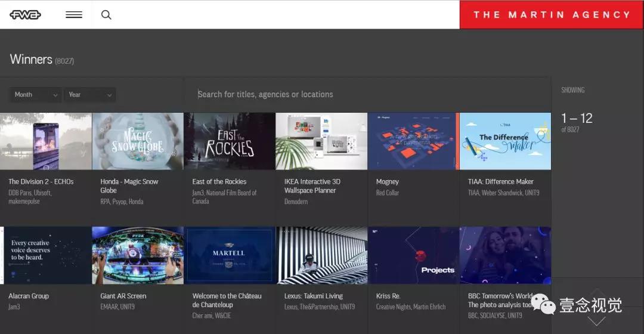This screenshot has height=334, width=644.
Task: Open the Giant AR Screen thumbnail
Action: (138, 255)
